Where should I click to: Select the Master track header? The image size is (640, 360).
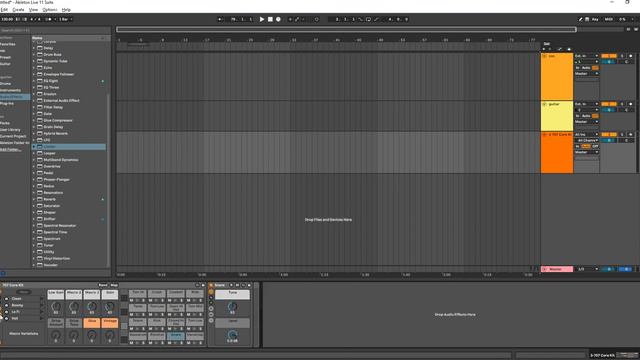pos(557,269)
